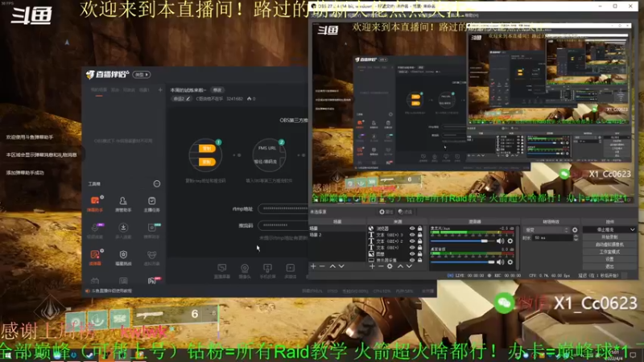This screenshot has width=644, height=362.
Task: Remove the selected source with Sources minus icon
Action: [381, 266]
